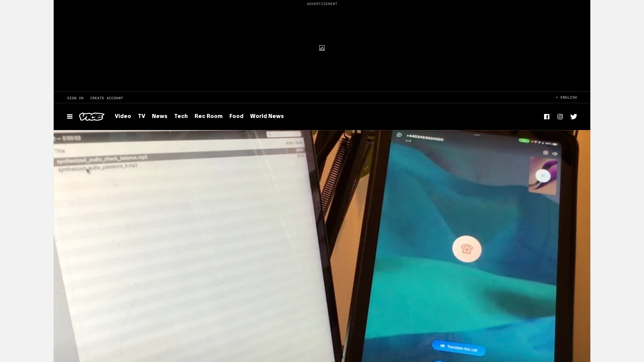The height and width of the screenshot is (362, 644).
Task: Open the Video navigation menu item
Action: point(123,116)
